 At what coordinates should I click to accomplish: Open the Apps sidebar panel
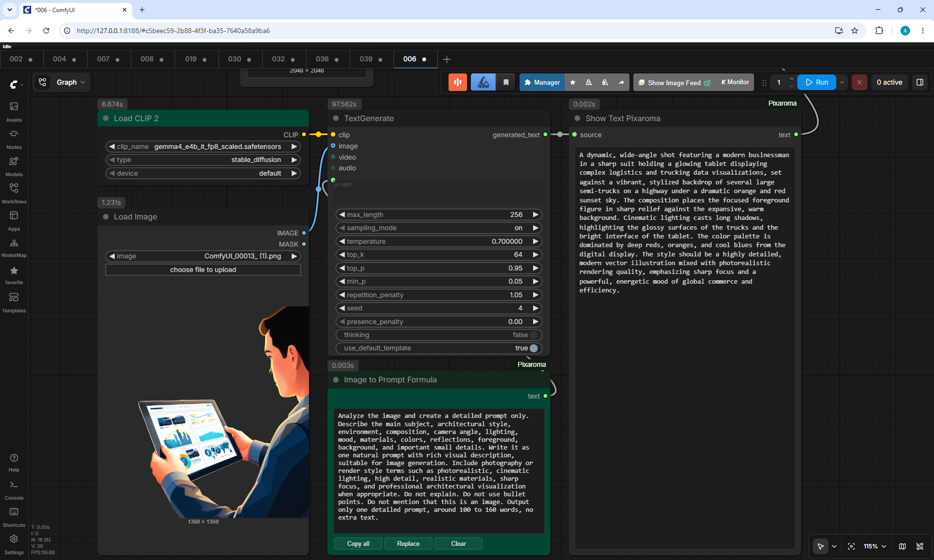pyautogui.click(x=14, y=220)
